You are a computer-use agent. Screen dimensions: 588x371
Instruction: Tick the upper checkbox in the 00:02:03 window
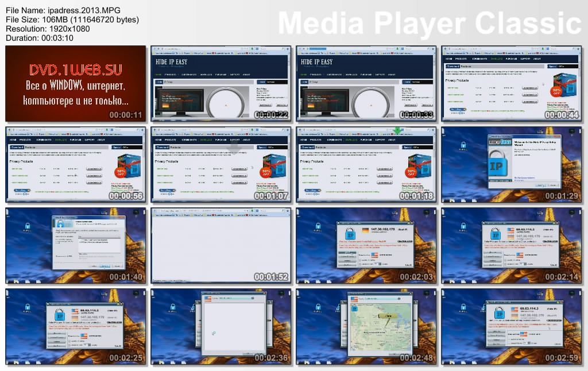tap(359, 259)
